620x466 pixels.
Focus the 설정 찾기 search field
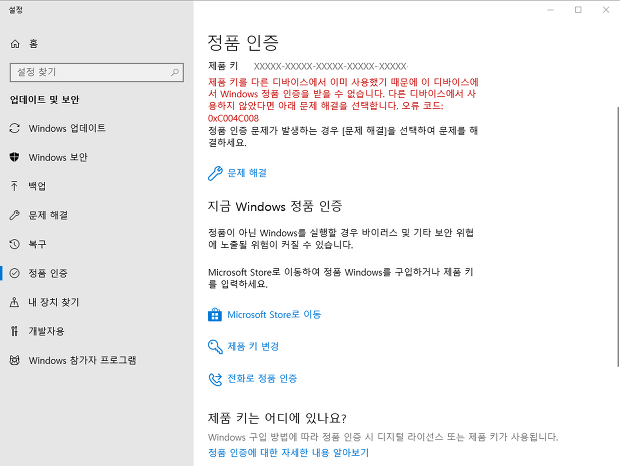click(96, 72)
